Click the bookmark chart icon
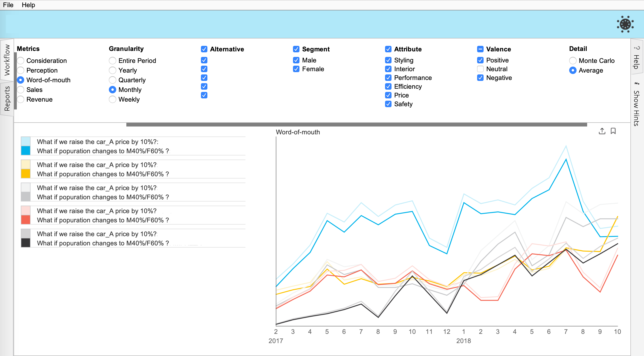 click(x=613, y=131)
